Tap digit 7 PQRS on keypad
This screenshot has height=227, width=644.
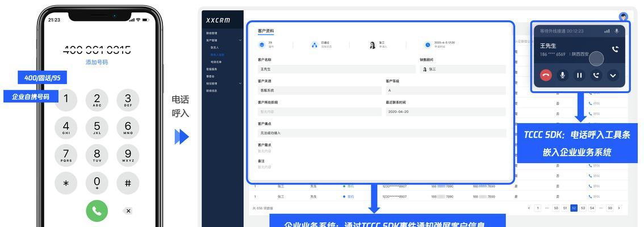(66, 155)
